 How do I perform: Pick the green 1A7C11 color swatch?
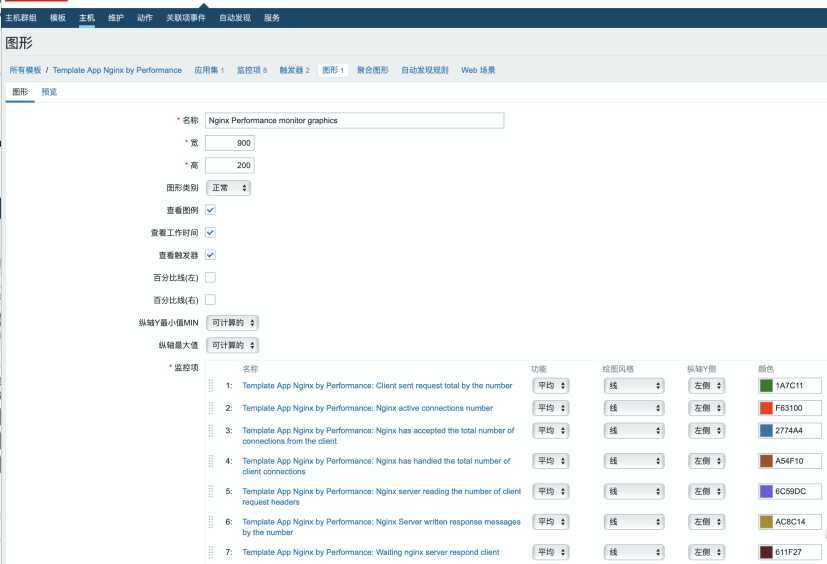pyautogui.click(x=766, y=386)
